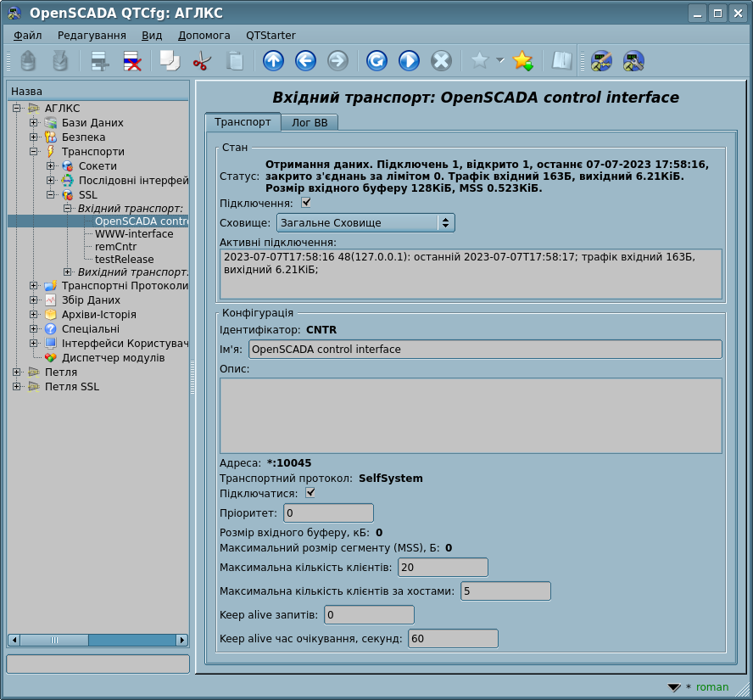The width and height of the screenshot is (753, 700).
Task: Expand the Збір Даних node
Action: (x=34, y=300)
